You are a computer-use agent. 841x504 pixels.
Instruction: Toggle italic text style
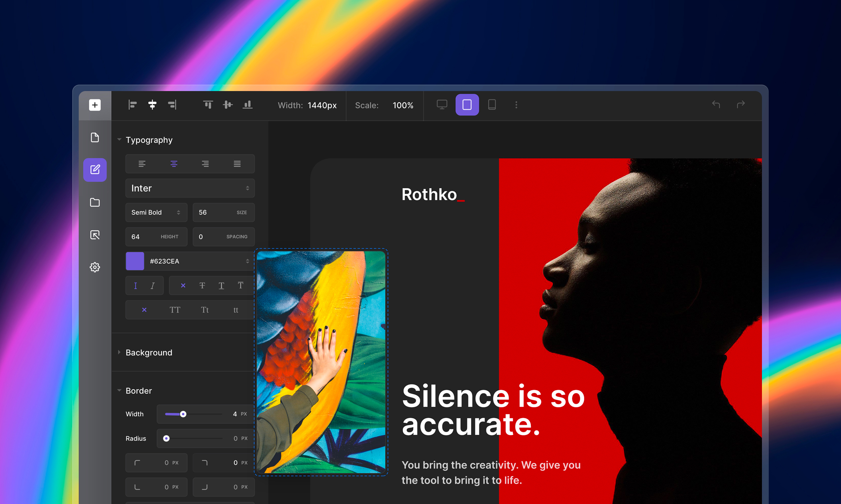[153, 286]
